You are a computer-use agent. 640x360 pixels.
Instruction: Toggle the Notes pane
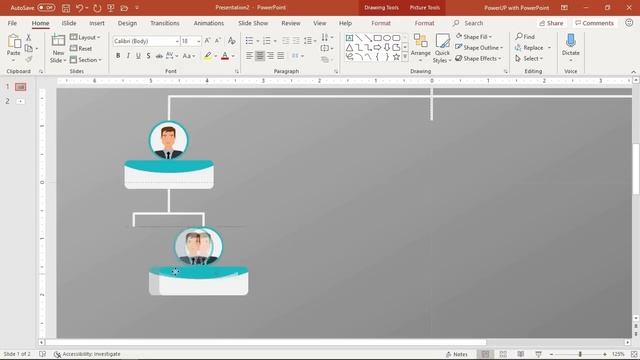[x=457, y=354]
